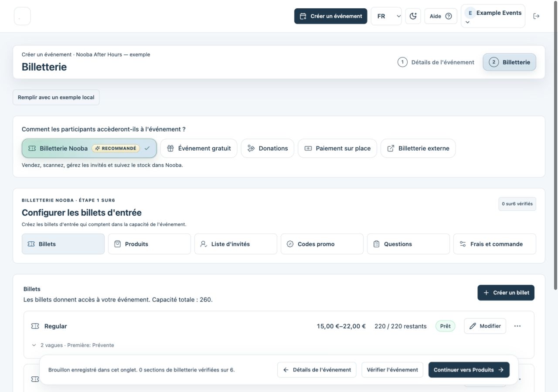Click the page vertical scrollbar
This screenshot has width=558, height=392.
point(555,146)
